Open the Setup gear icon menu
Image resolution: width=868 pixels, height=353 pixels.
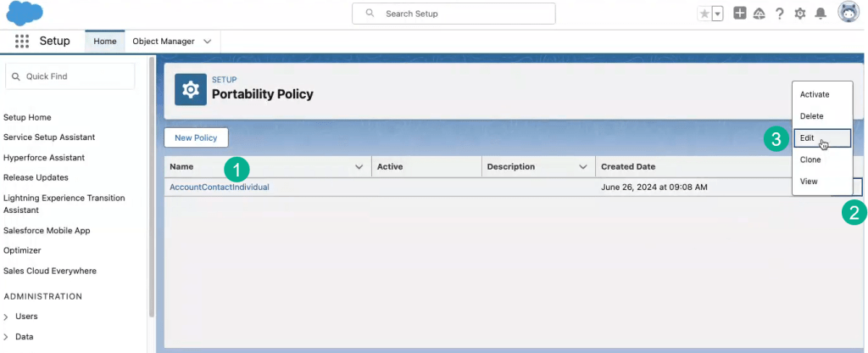point(799,14)
